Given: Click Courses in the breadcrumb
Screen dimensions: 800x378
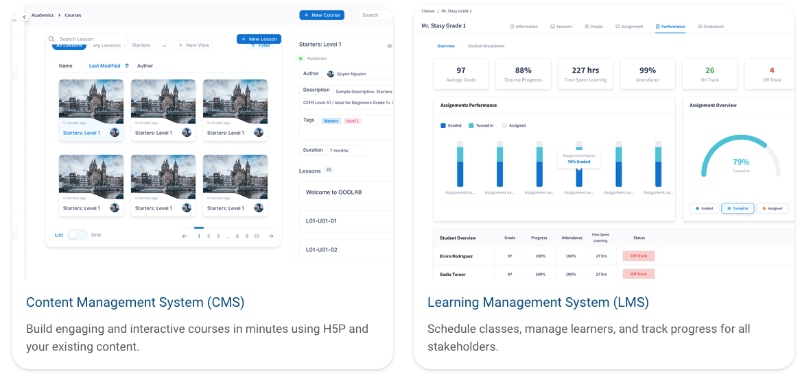Looking at the screenshot, I should (73, 15).
